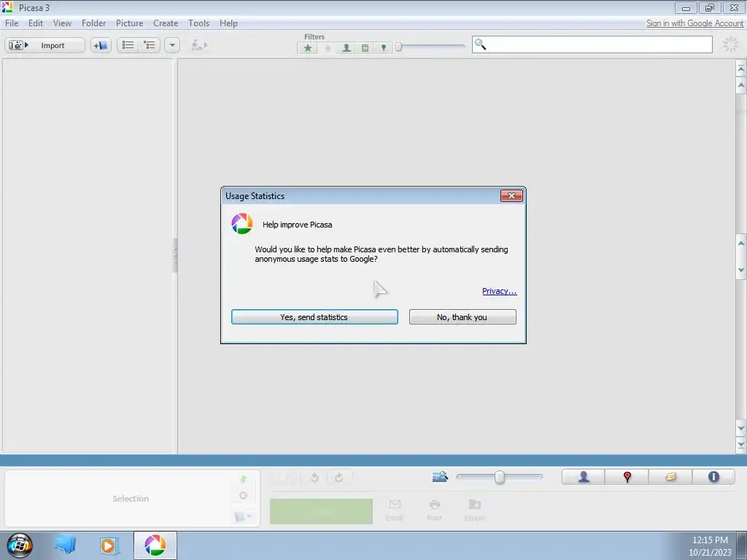Click Sign in with Google Account link
Image resolution: width=747 pixels, height=560 pixels.
tap(694, 23)
